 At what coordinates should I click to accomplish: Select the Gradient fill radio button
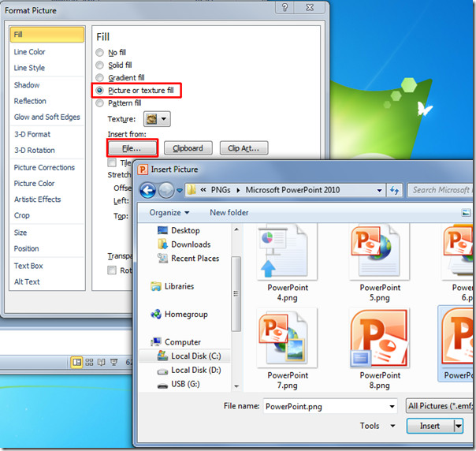99,78
